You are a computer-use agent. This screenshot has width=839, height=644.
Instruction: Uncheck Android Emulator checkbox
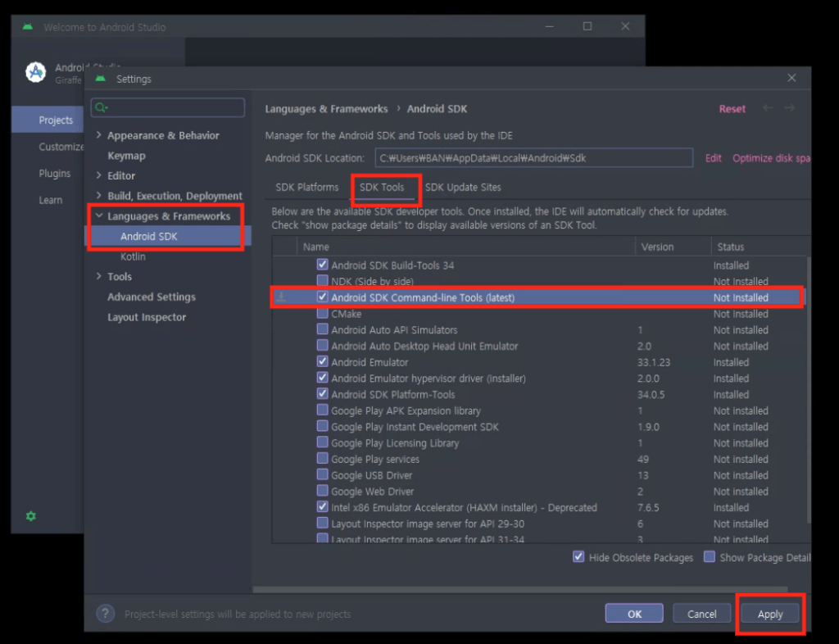(x=322, y=361)
